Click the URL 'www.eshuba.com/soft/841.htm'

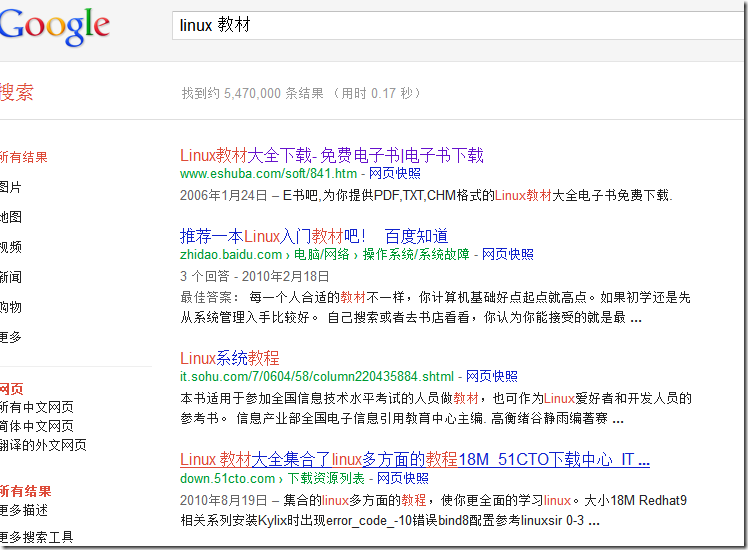[x=268, y=173]
